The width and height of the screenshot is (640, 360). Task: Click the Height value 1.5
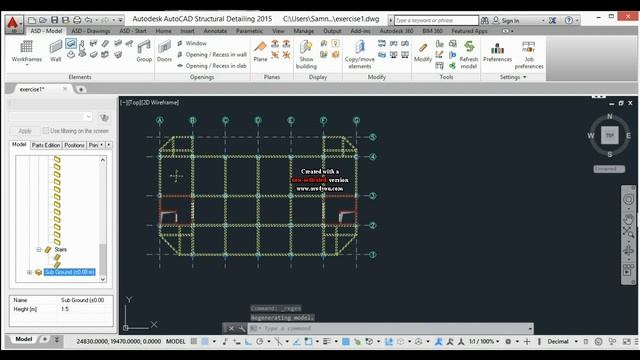pyautogui.click(x=65, y=309)
